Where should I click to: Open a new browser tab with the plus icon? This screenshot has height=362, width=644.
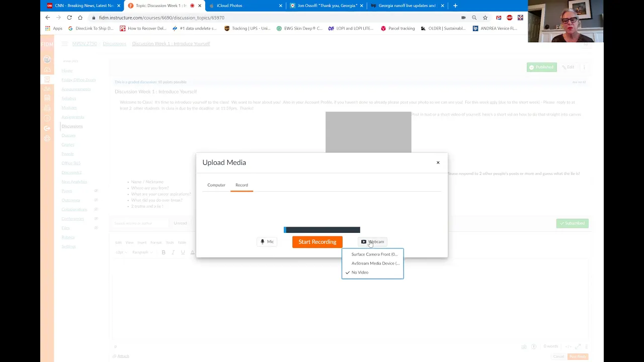tap(455, 6)
